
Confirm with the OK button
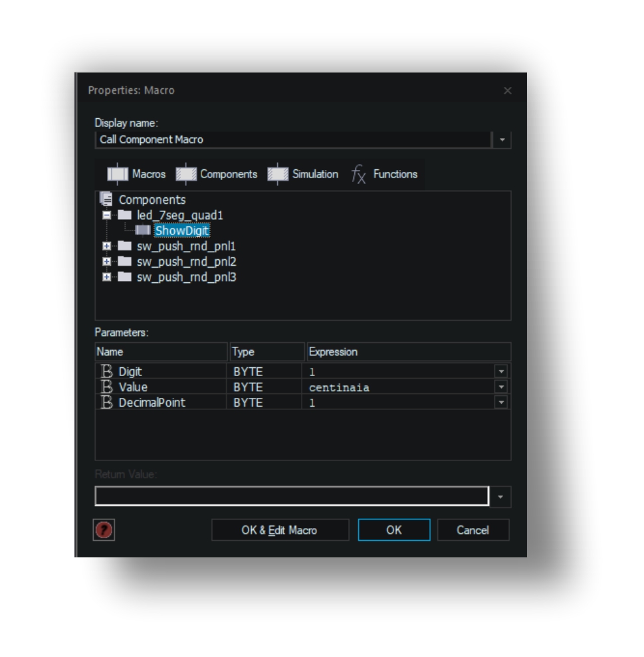point(394,530)
